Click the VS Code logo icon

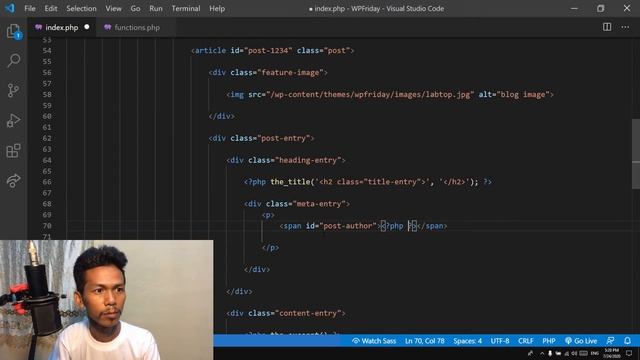point(10,8)
